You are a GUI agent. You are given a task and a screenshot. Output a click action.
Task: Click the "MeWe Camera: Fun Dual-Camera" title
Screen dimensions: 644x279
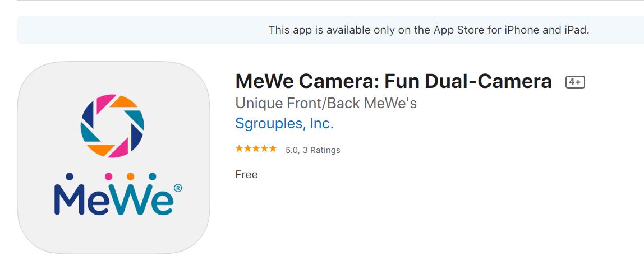[393, 82]
